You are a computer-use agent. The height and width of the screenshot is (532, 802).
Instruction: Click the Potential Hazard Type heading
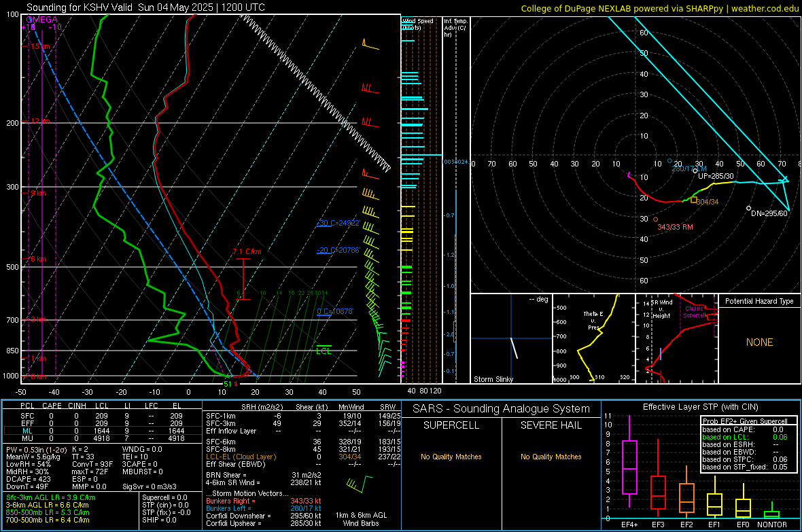(x=759, y=301)
